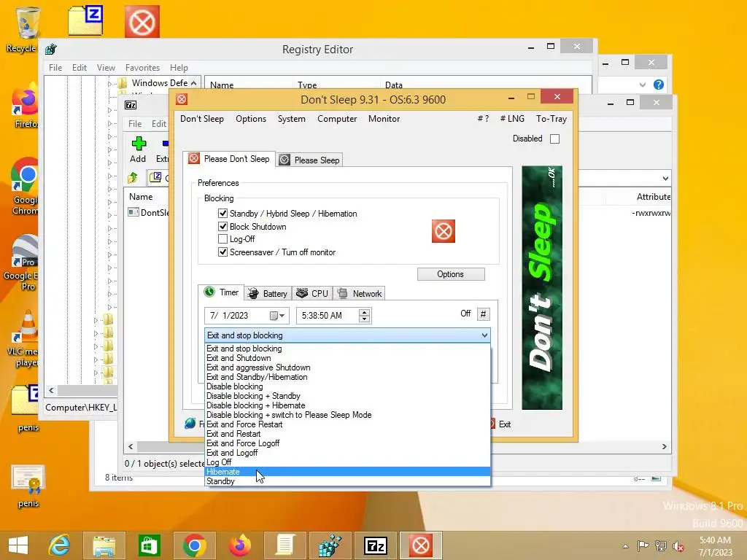Open File Explorer from the taskbar

click(104, 545)
